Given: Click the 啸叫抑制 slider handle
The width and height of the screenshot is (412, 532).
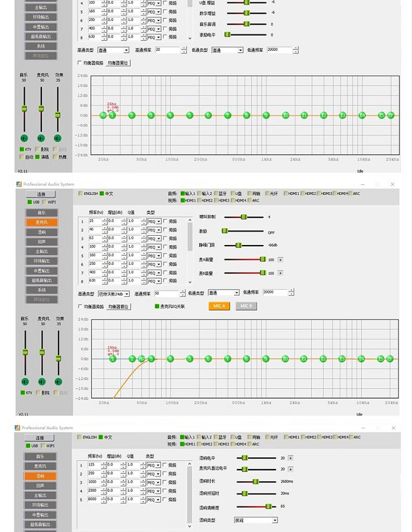Looking at the screenshot, I should coord(244,217).
